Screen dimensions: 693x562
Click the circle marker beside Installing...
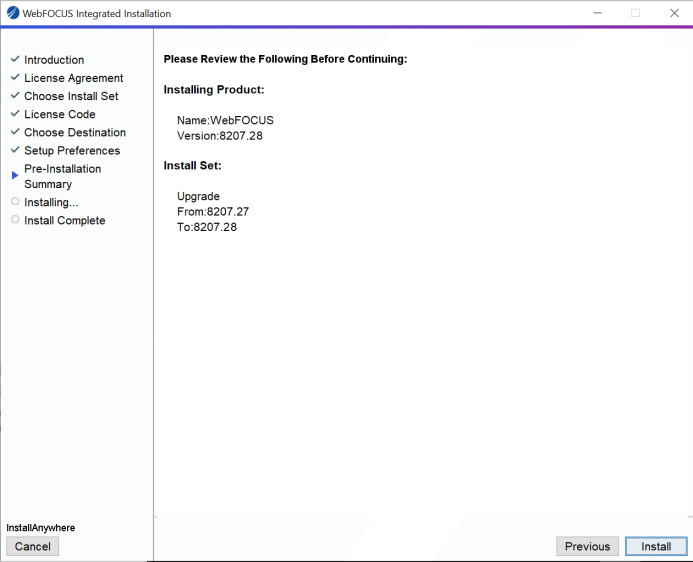[15, 201]
